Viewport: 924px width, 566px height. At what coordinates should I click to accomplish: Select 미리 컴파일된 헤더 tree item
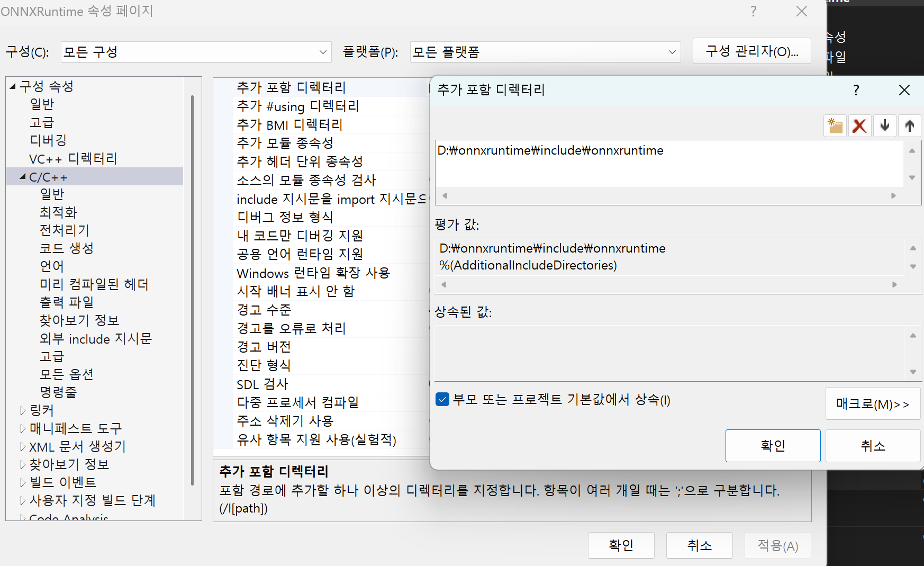(x=94, y=284)
